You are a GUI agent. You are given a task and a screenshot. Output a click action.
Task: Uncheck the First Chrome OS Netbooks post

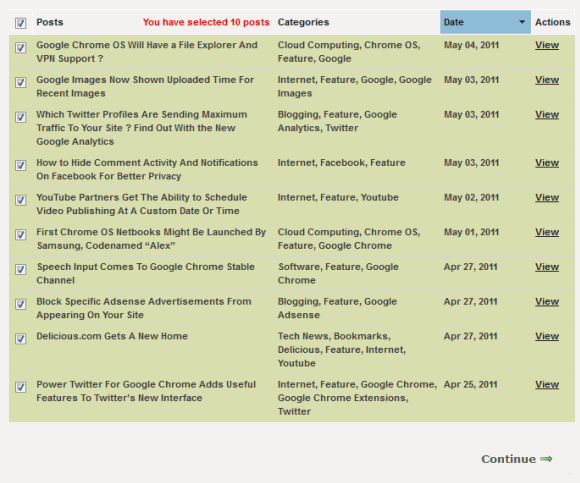pyautogui.click(x=21, y=234)
